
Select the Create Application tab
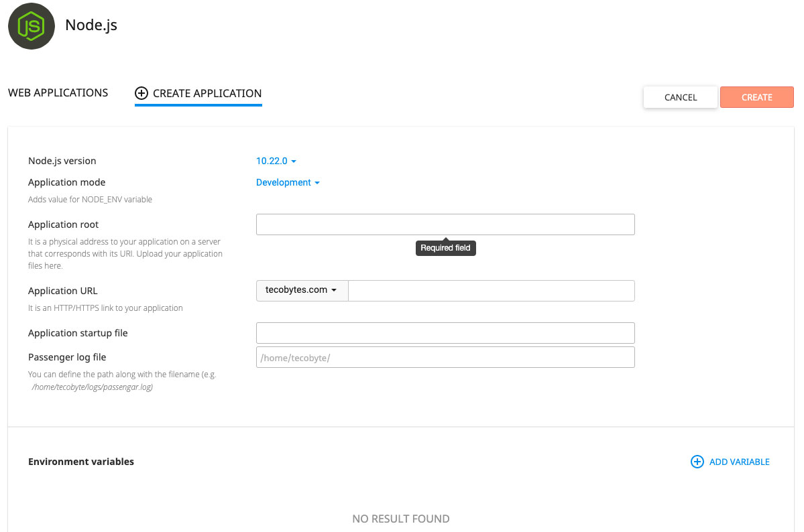tap(198, 94)
